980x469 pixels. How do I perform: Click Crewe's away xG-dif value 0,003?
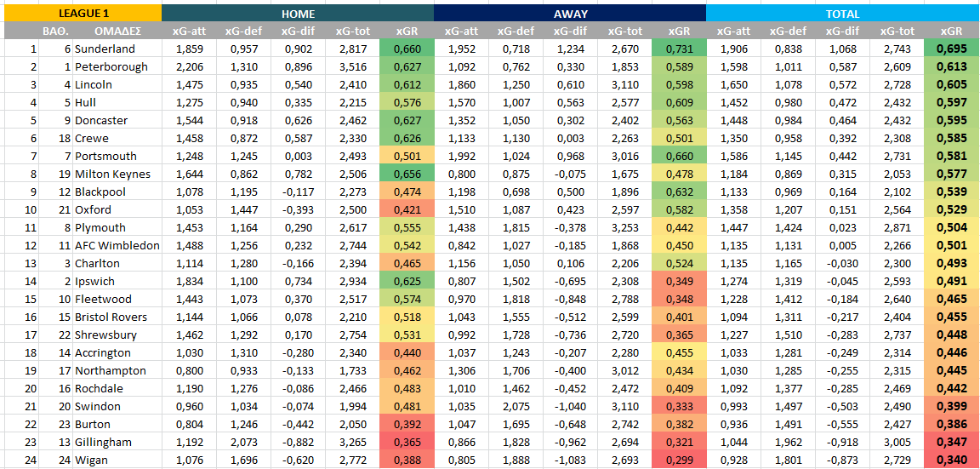pyautogui.click(x=570, y=138)
